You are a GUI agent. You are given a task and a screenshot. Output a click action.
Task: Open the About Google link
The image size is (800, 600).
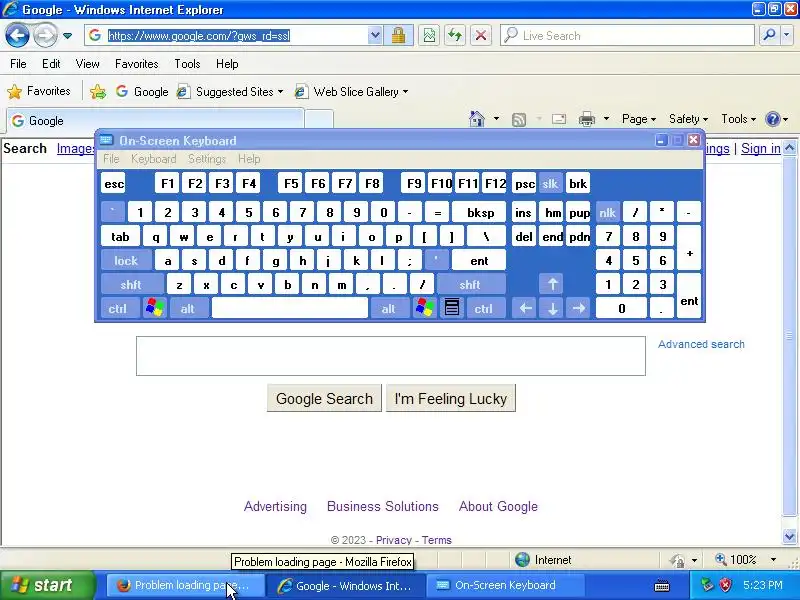498,507
